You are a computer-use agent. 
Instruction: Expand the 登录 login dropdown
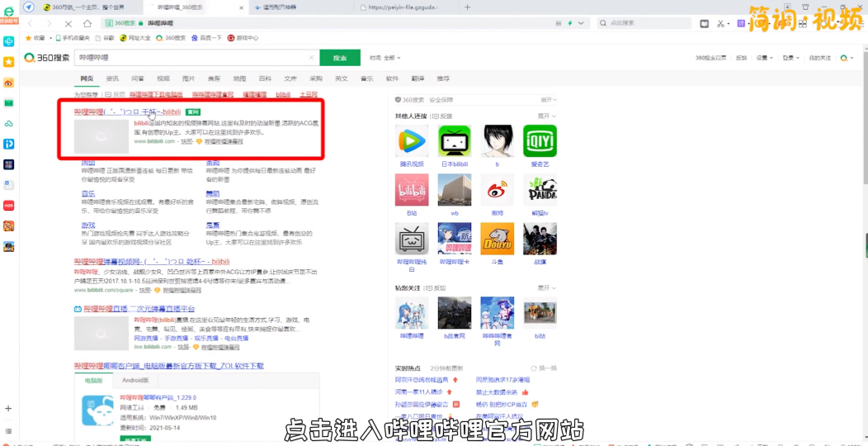790,58
